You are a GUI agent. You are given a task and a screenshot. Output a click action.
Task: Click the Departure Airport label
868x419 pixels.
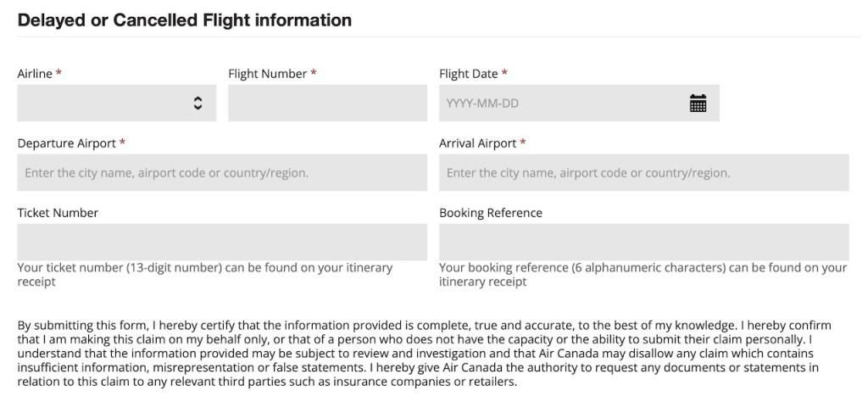(x=66, y=143)
